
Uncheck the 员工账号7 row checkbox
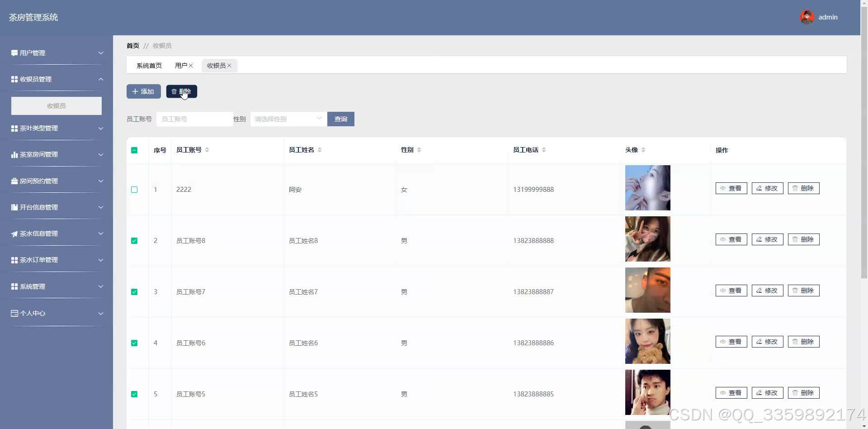pos(134,292)
